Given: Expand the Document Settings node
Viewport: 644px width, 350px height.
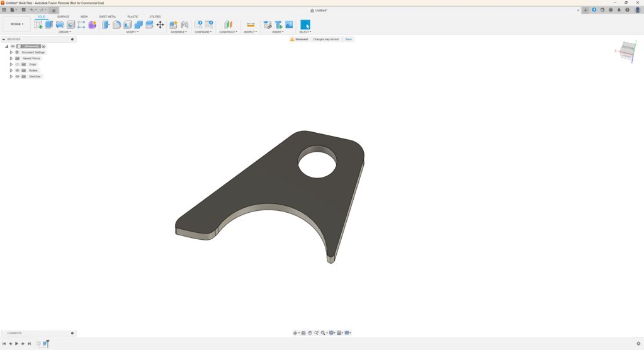Looking at the screenshot, I should [11, 53].
